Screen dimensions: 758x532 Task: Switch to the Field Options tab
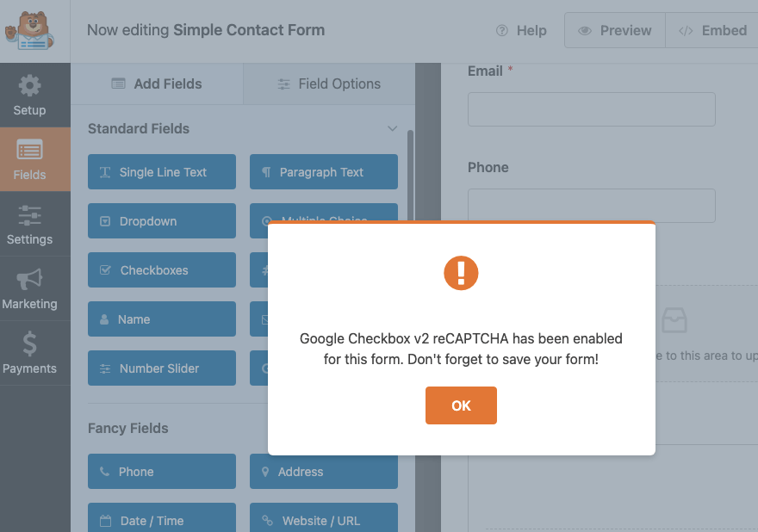point(329,84)
